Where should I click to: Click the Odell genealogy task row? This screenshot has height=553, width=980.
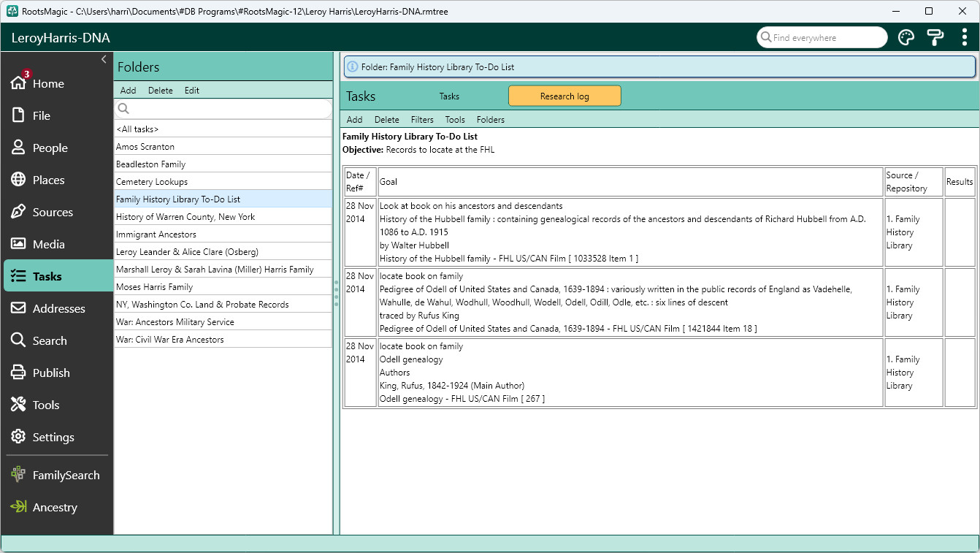tap(659, 373)
